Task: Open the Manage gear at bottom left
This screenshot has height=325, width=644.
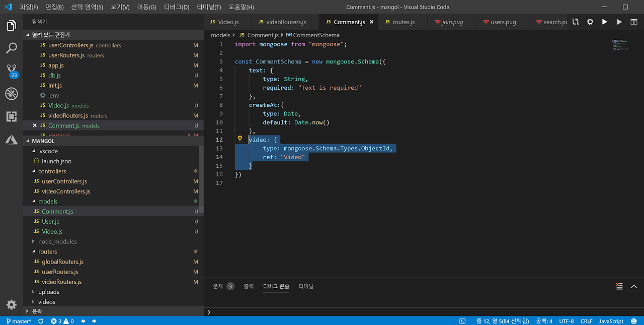Action: coord(11,304)
